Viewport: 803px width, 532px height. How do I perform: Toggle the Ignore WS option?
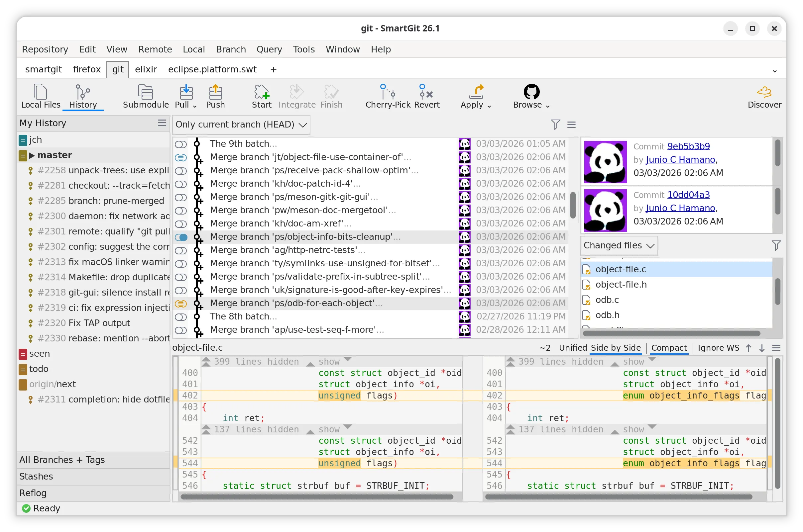719,348
